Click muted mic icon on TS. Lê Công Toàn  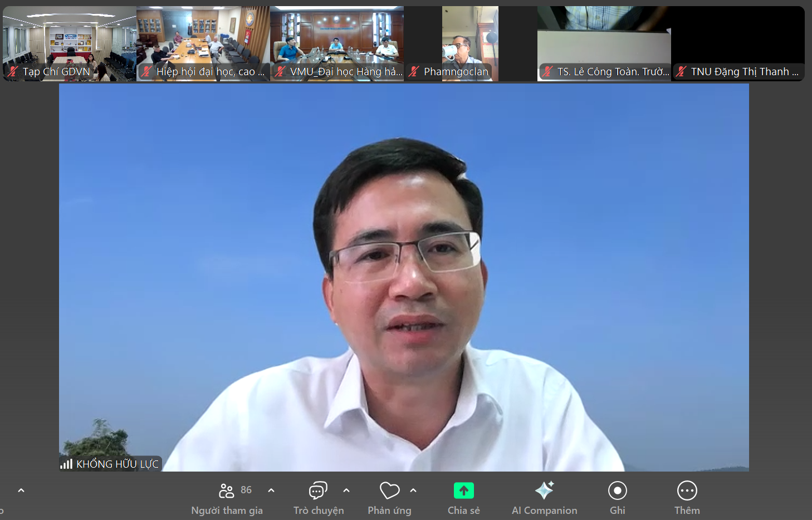point(547,71)
